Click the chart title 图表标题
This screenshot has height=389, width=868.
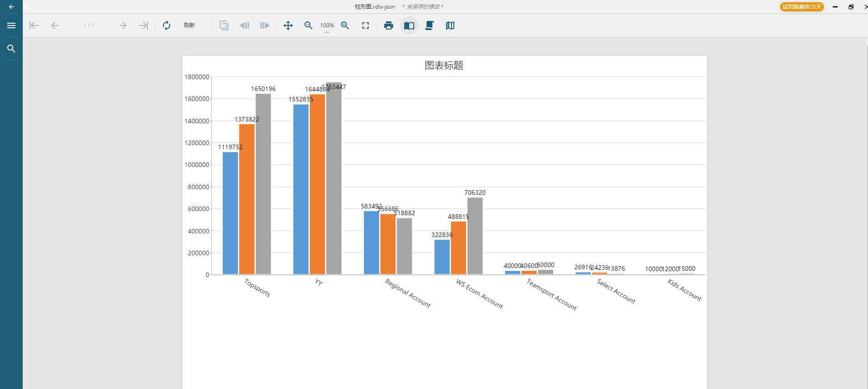(x=444, y=66)
